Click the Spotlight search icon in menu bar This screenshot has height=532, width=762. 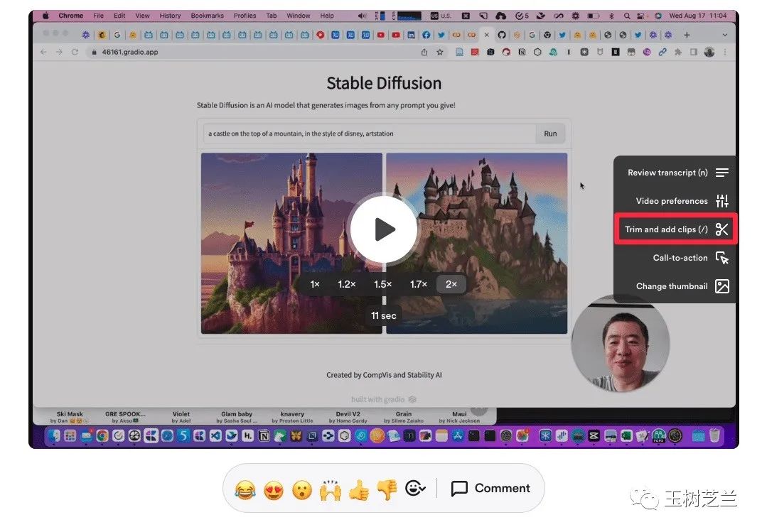[627, 16]
